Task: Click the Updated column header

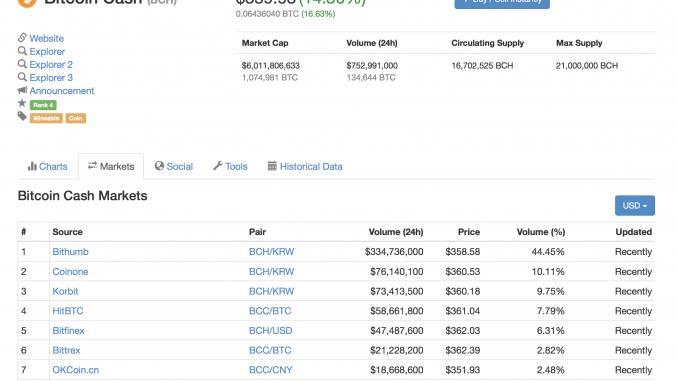Action: [633, 232]
